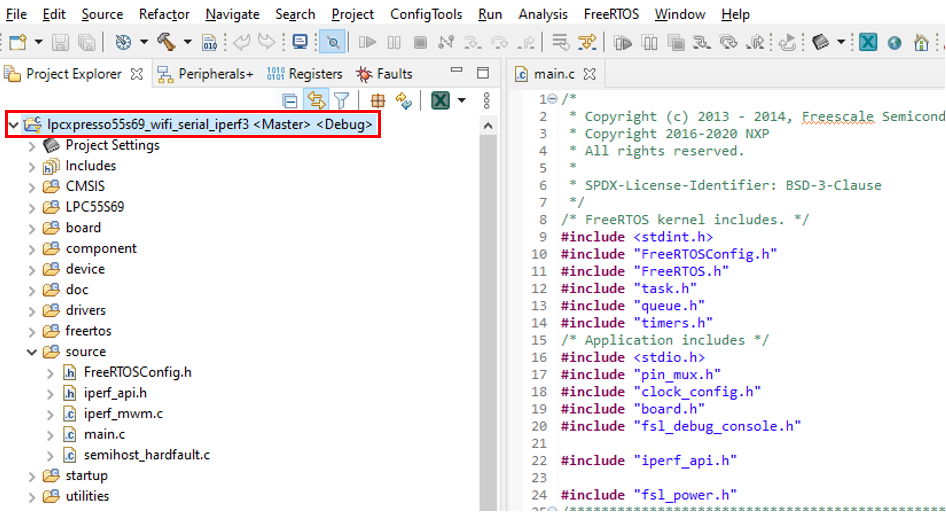Expand the CMSIS folder
The image size is (946, 523).
[x=32, y=186]
